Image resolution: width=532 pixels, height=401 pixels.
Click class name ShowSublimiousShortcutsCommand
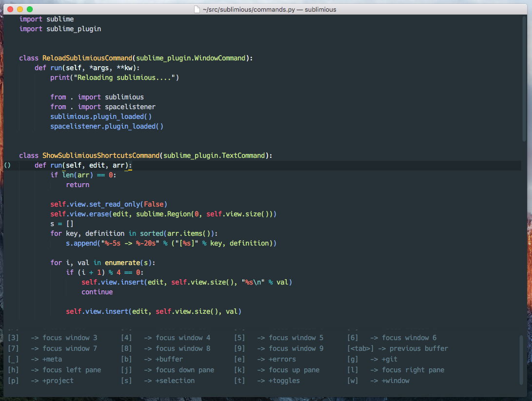point(101,155)
